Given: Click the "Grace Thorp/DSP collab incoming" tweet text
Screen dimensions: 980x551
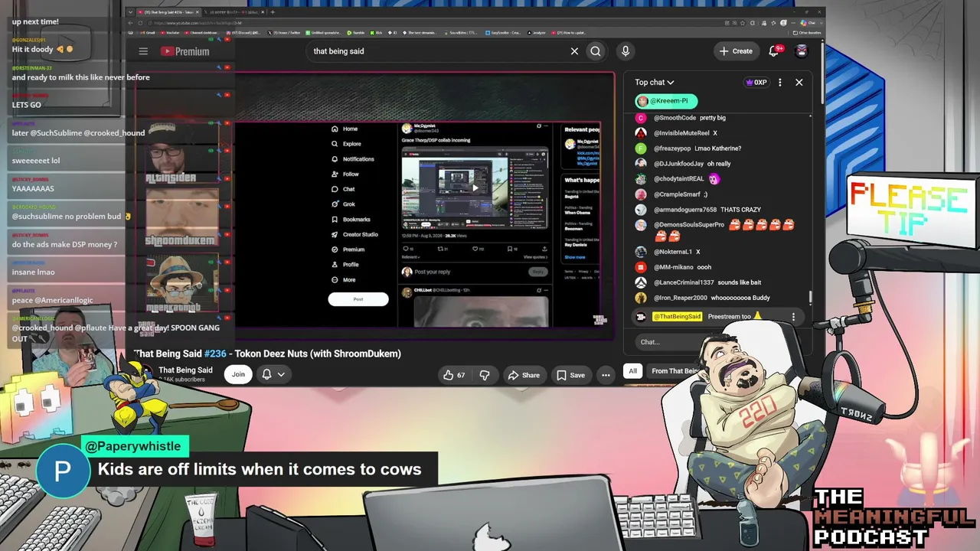Looking at the screenshot, I should [436, 140].
